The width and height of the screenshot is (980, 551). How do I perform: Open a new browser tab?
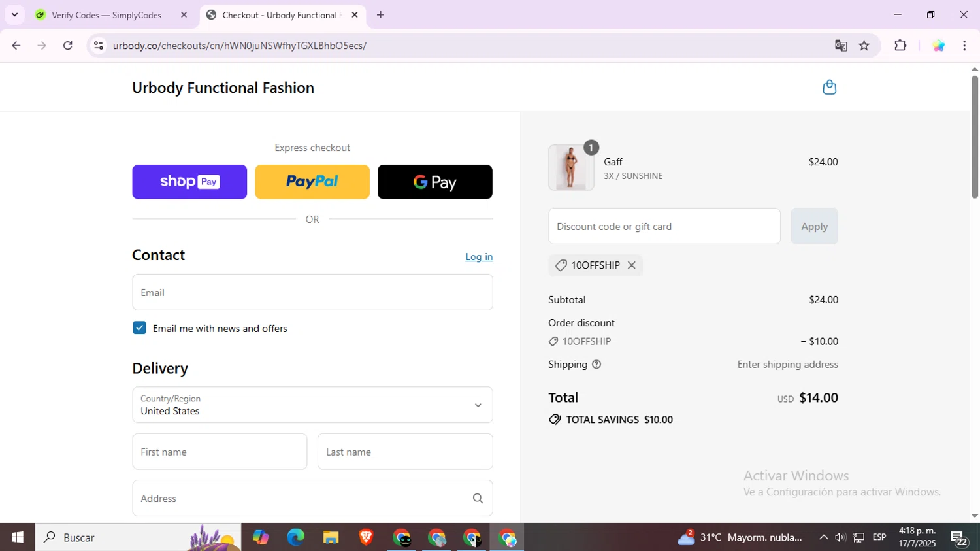tap(380, 15)
